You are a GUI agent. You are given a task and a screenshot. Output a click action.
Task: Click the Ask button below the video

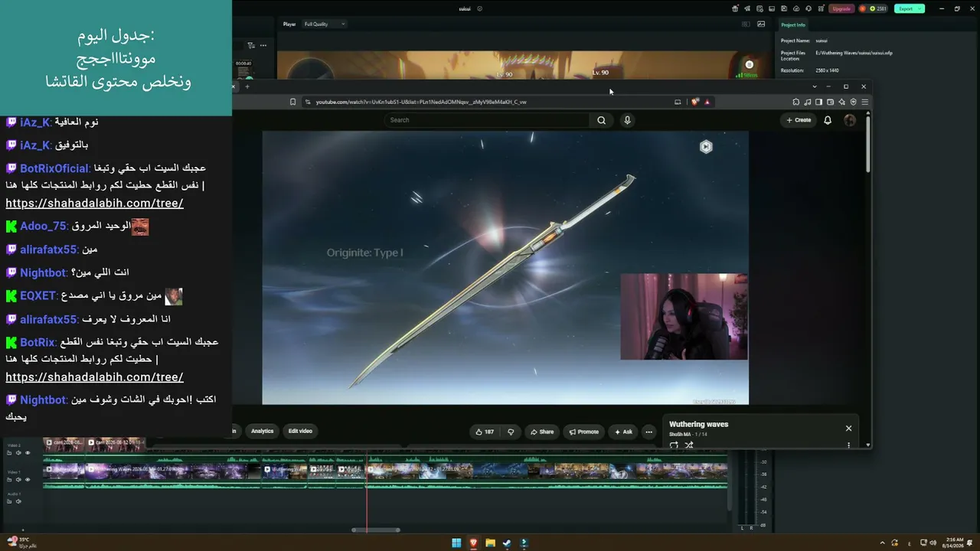[623, 432]
